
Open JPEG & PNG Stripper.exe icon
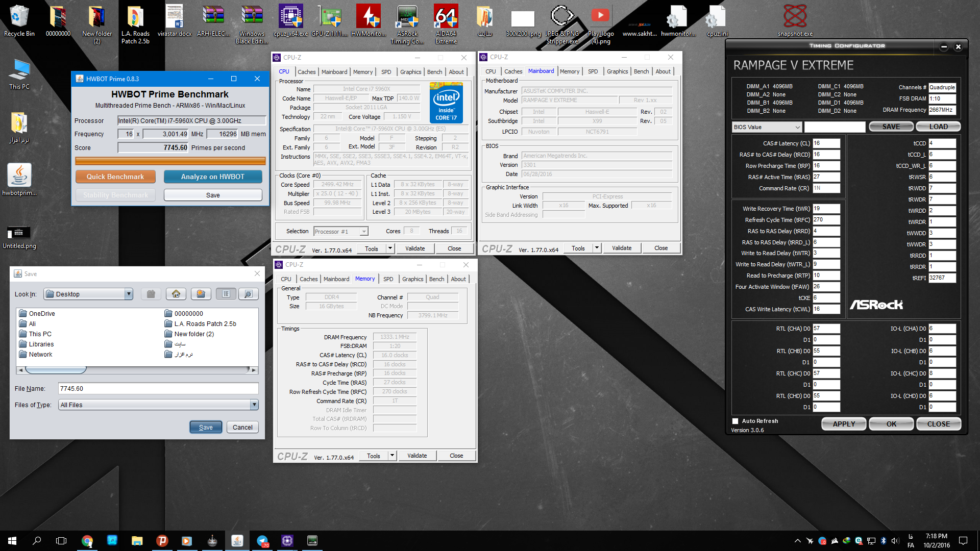[x=562, y=24]
